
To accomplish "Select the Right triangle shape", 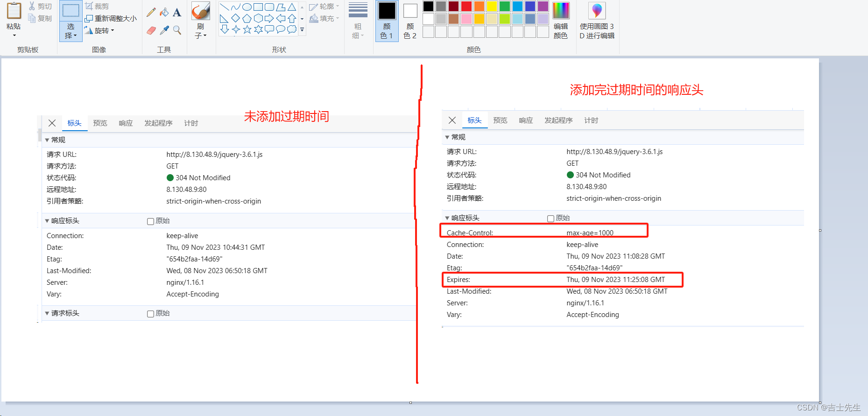I will click(225, 18).
